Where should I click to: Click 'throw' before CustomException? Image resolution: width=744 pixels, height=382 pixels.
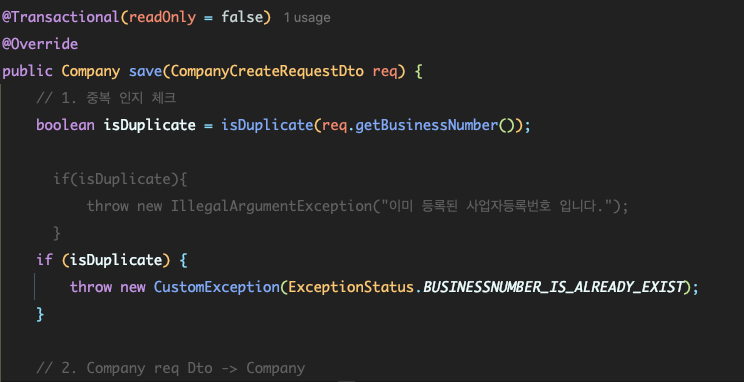point(91,287)
